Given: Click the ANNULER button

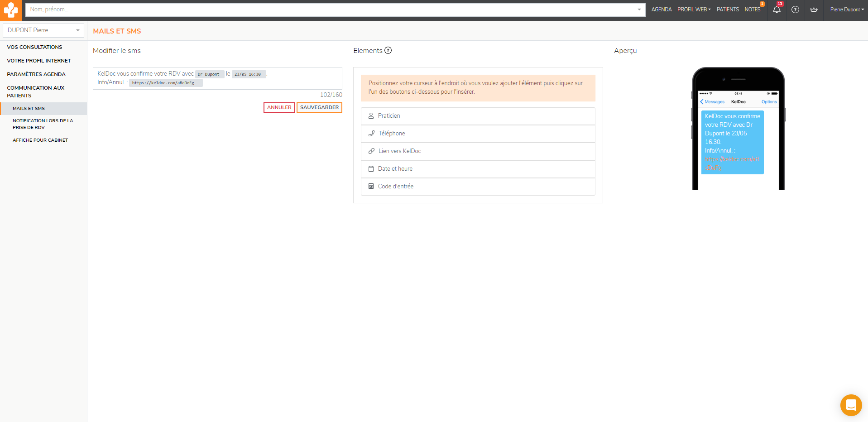Looking at the screenshot, I should tap(279, 108).
